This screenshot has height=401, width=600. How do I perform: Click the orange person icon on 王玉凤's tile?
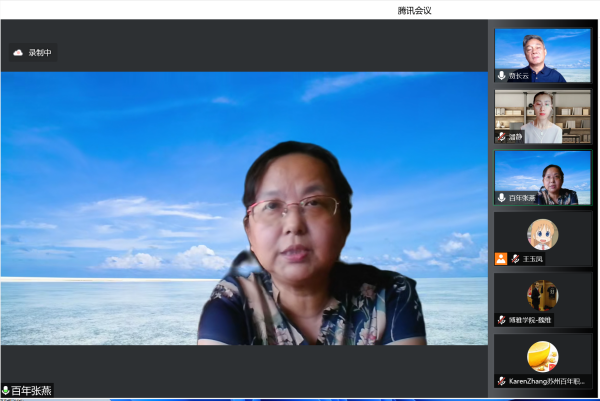coord(501,259)
